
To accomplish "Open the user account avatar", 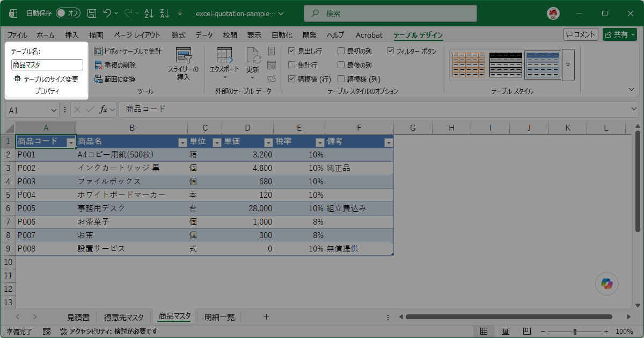I will click(553, 13).
